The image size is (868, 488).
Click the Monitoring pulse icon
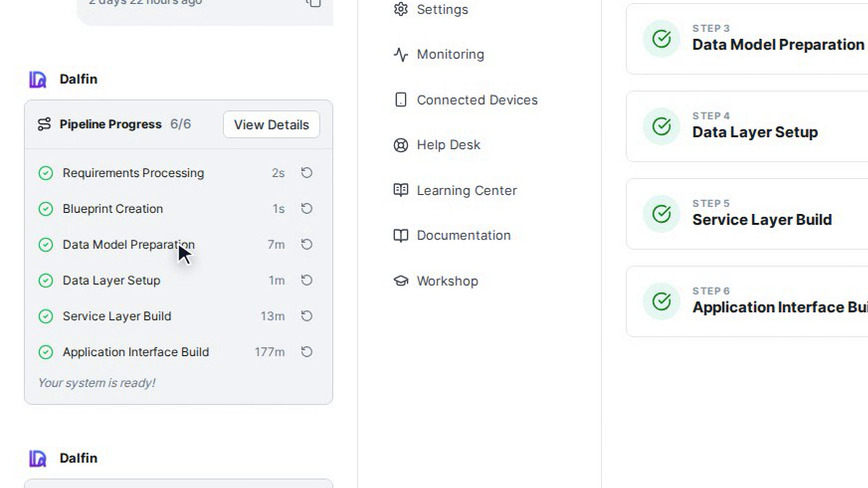coord(401,54)
